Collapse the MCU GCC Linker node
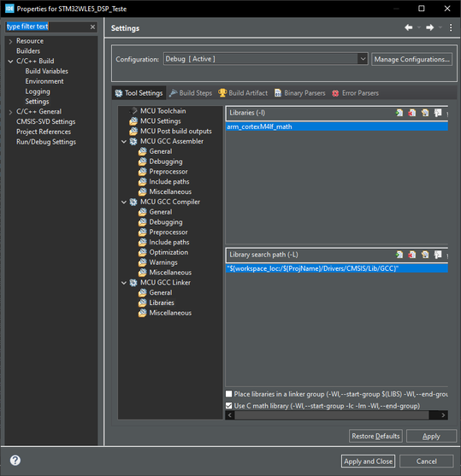 click(x=124, y=283)
